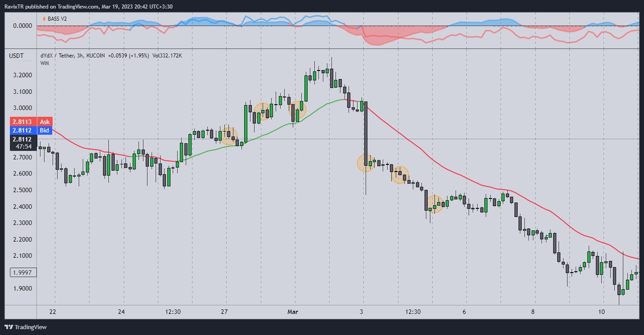Click the USDT currency label
Viewport: 644px width, 335px height.
(17, 56)
